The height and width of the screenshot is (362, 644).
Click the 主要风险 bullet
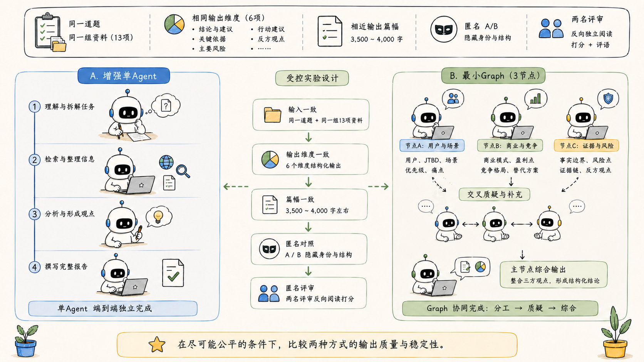tap(212, 49)
